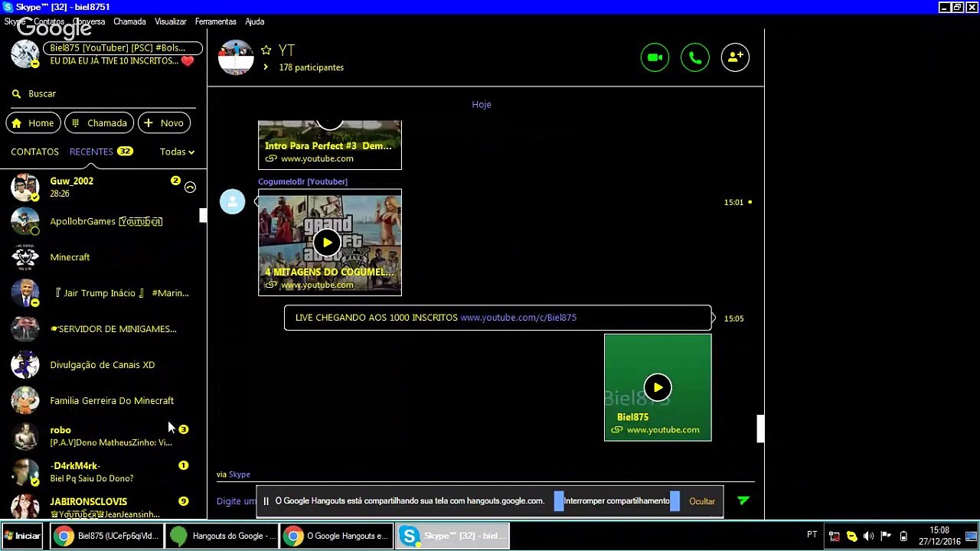Image resolution: width=980 pixels, height=551 pixels.
Task: Open the YT group avatar
Action: [x=236, y=57]
